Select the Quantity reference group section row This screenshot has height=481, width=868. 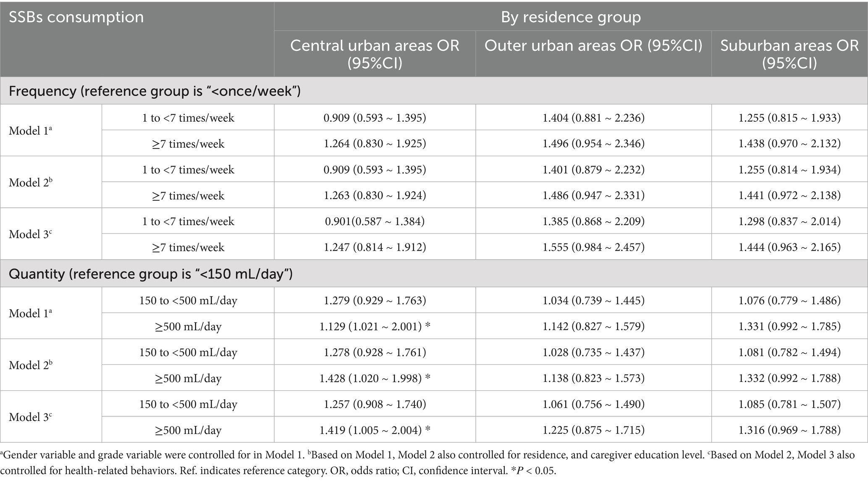point(150,274)
